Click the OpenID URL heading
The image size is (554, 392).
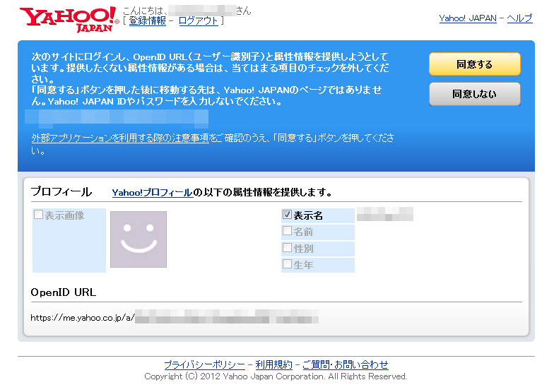[64, 292]
